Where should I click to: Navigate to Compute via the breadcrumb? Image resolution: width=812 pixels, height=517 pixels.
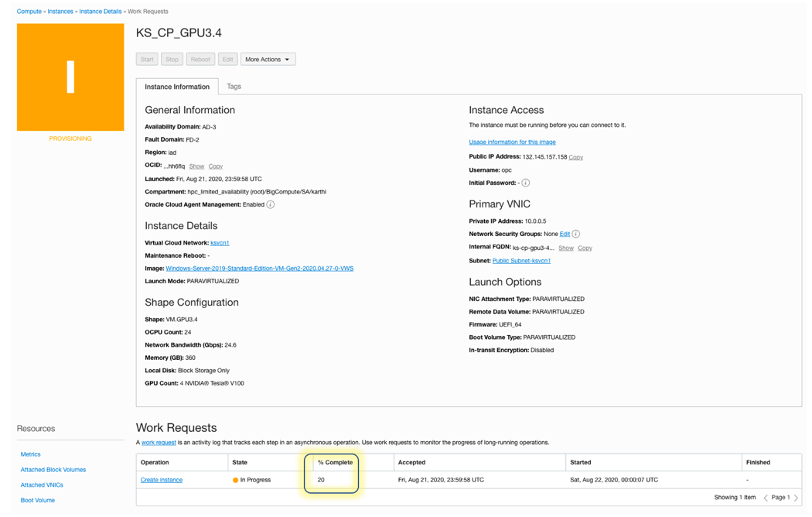[29, 11]
